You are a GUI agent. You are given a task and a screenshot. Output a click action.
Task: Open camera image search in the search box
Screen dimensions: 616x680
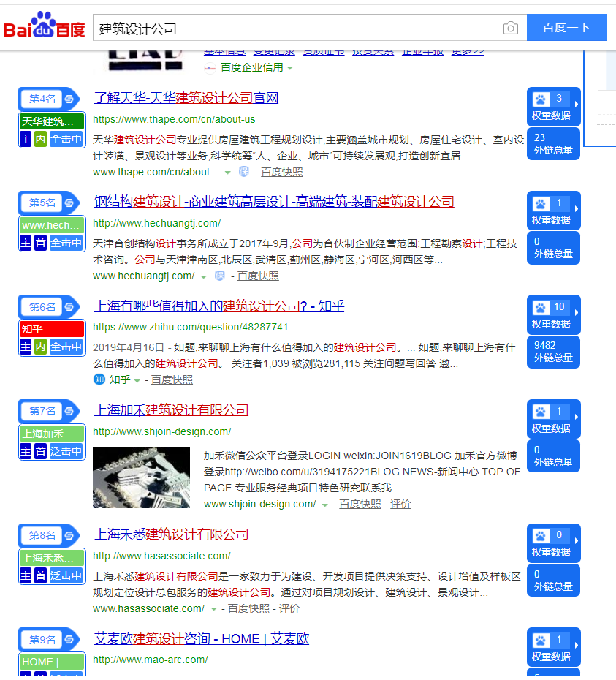coord(510,29)
